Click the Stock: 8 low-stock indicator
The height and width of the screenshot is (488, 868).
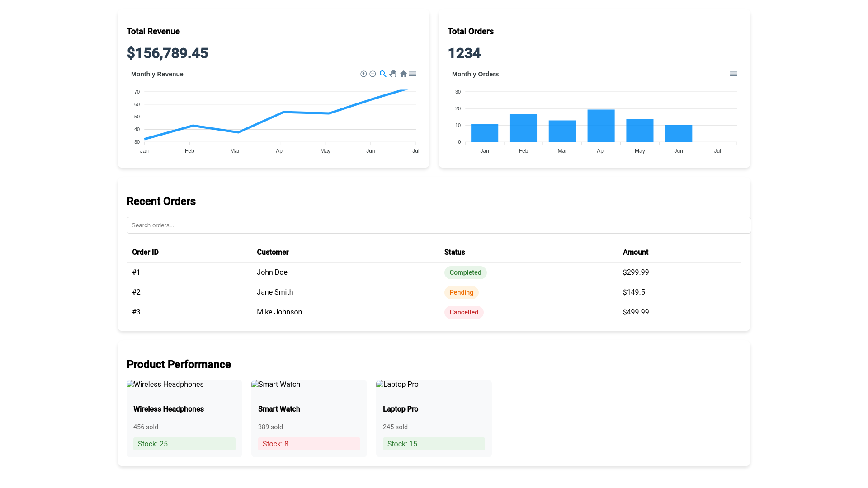pos(309,444)
